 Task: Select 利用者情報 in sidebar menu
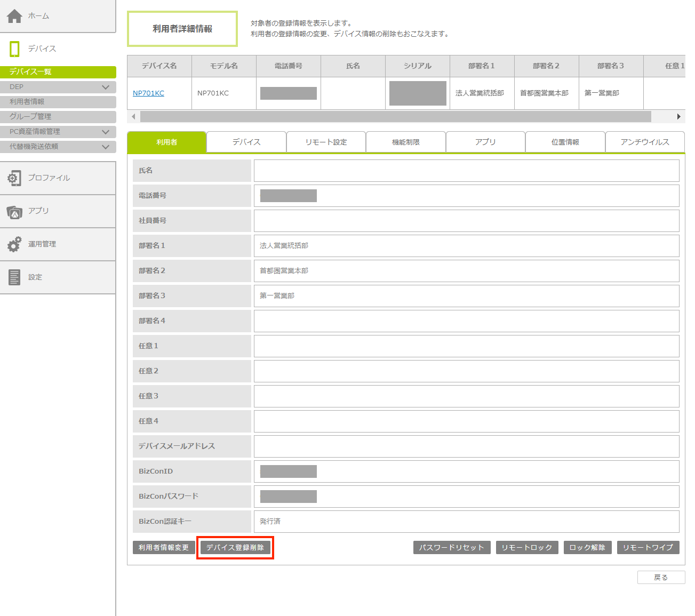point(27,102)
